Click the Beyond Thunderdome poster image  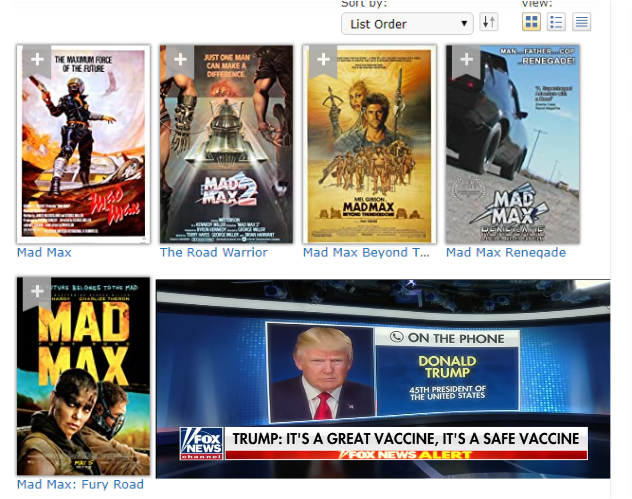coord(370,144)
